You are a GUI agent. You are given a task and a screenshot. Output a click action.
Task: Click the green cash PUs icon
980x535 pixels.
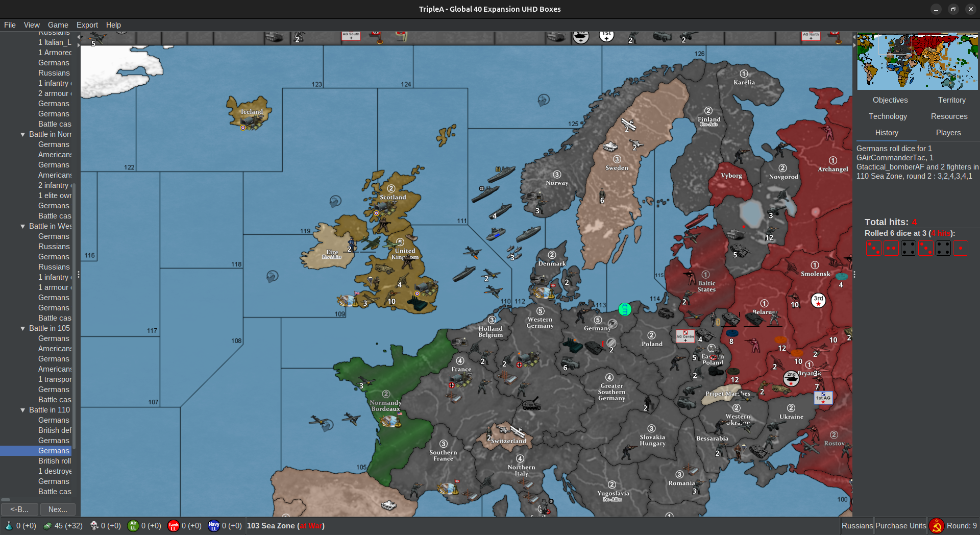(47, 526)
